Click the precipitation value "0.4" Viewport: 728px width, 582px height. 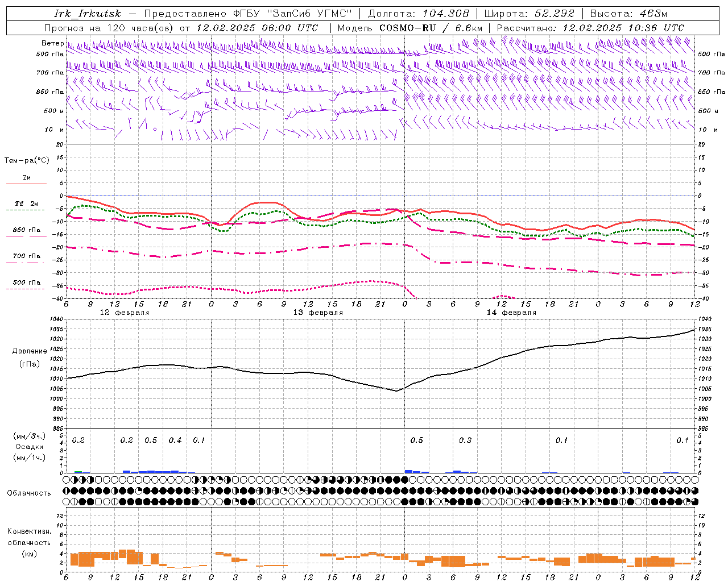pos(175,440)
